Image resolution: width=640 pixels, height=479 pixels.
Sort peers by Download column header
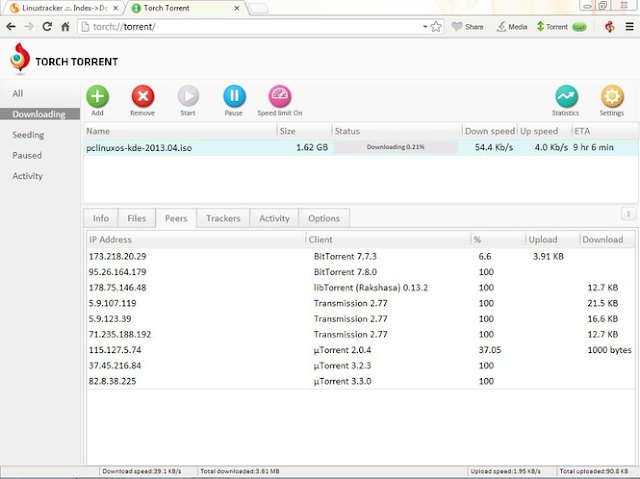pyautogui.click(x=608, y=240)
